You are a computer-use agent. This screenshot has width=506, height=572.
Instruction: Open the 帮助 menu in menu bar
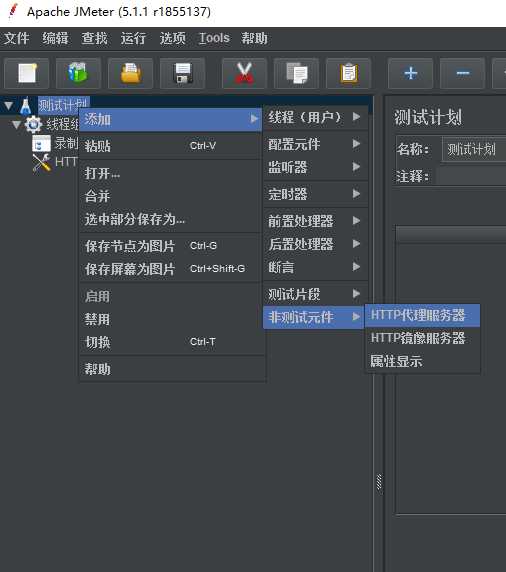pyautogui.click(x=254, y=38)
